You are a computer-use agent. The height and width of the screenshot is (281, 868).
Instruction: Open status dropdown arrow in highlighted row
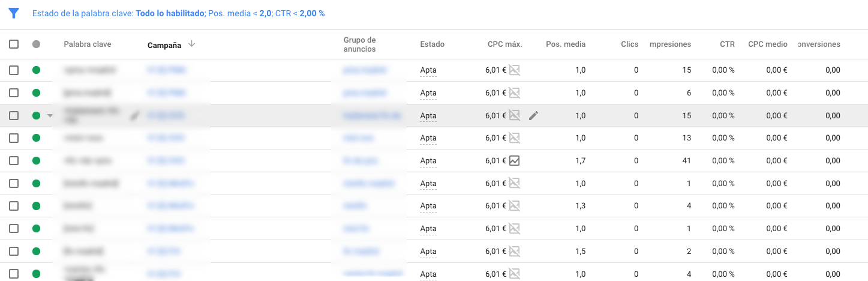50,116
